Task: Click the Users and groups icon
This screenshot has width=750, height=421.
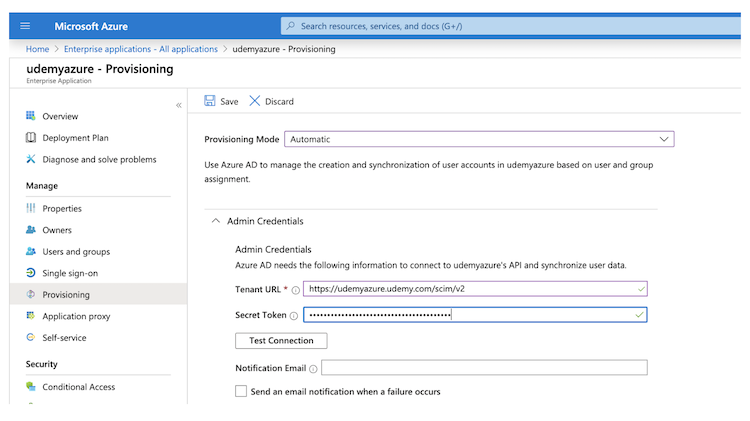Action: (x=31, y=252)
